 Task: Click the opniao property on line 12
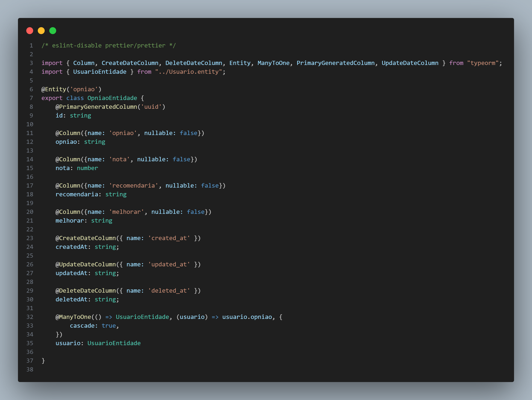tap(66, 142)
